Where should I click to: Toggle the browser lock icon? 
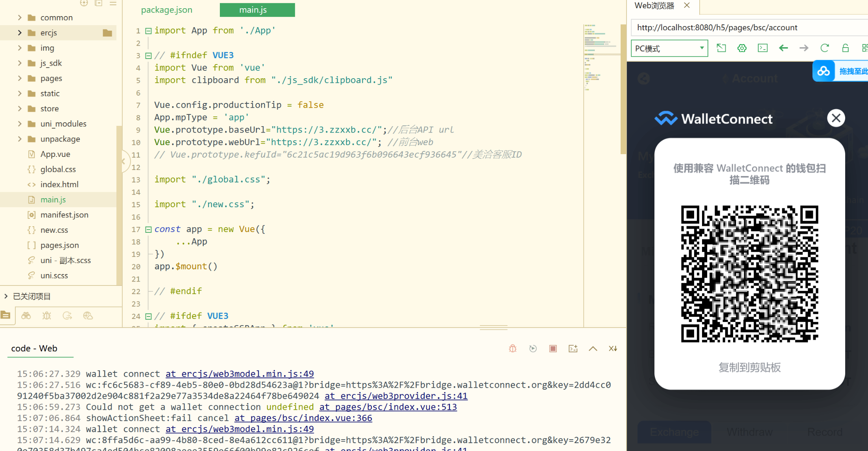[x=845, y=48]
